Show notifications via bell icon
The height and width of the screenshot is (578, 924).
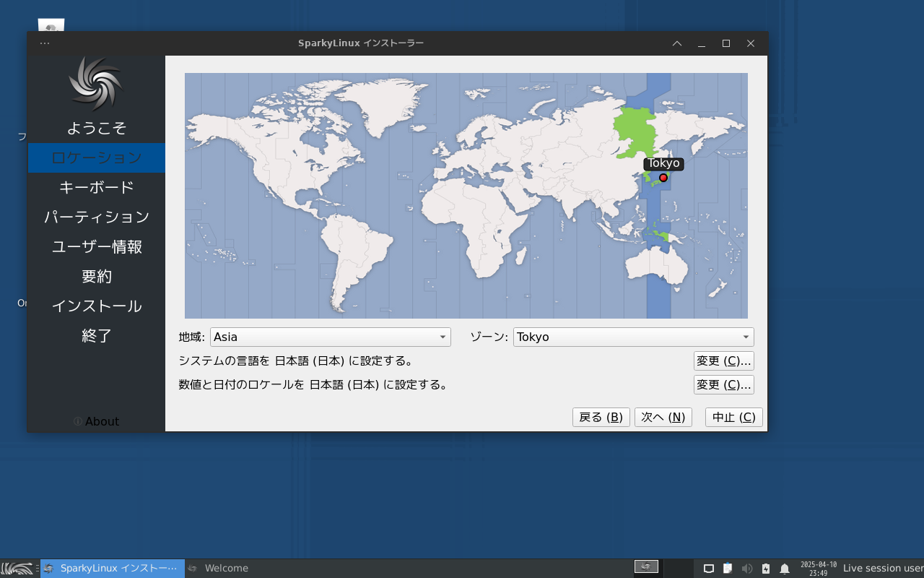pyautogui.click(x=785, y=569)
